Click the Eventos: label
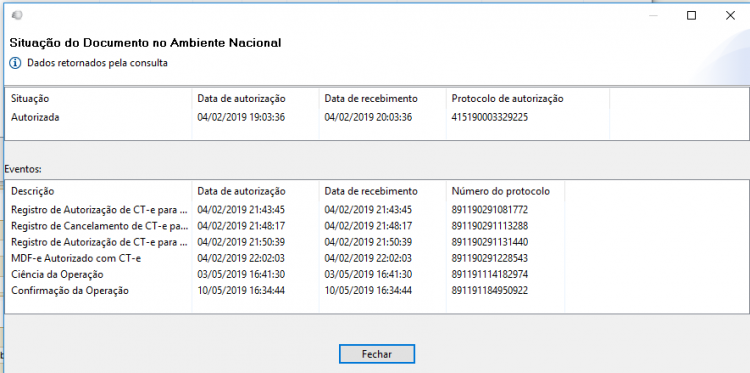Screen dimensions: 750x373 point(23,169)
